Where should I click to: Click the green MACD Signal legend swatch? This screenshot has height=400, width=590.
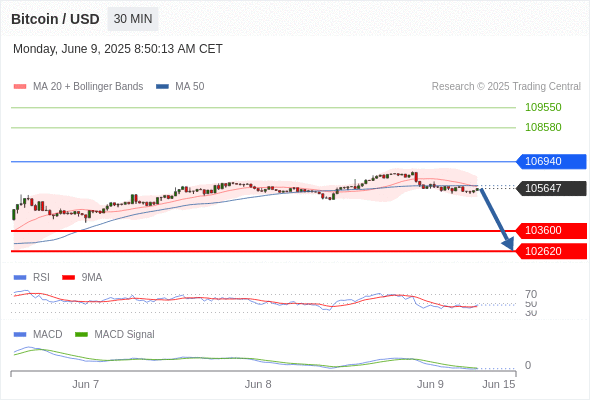point(81,334)
